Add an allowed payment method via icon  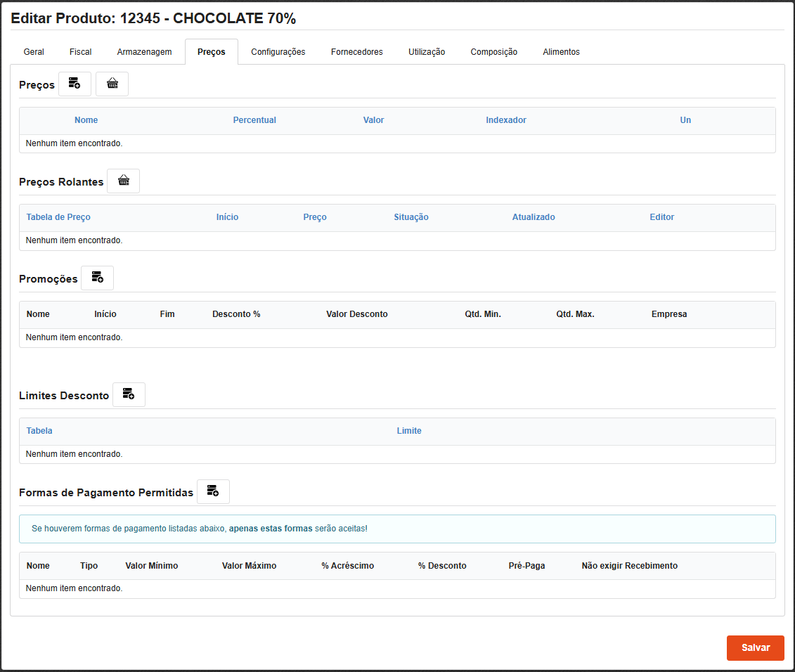click(x=213, y=492)
